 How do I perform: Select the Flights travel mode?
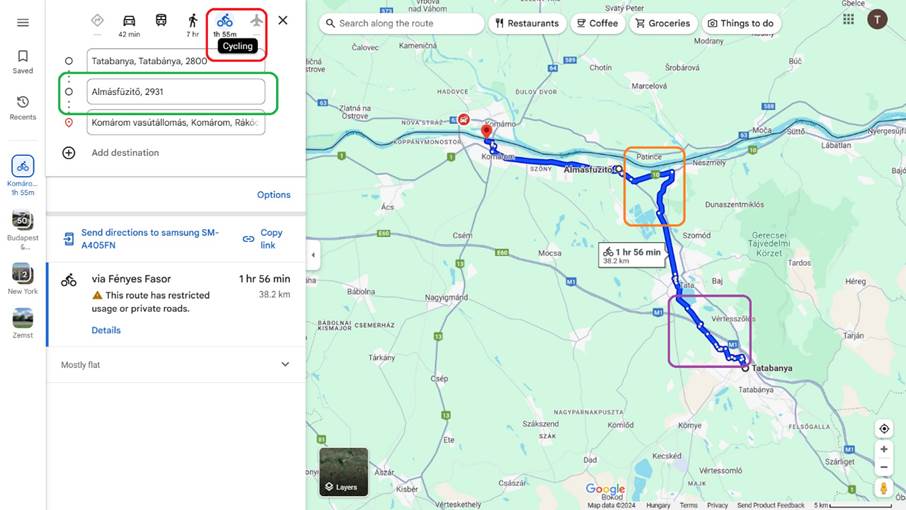tap(257, 21)
